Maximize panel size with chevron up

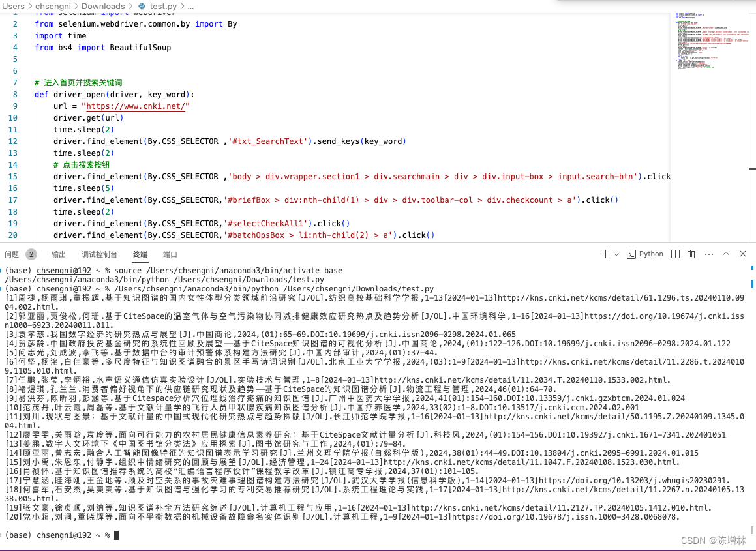coord(725,254)
